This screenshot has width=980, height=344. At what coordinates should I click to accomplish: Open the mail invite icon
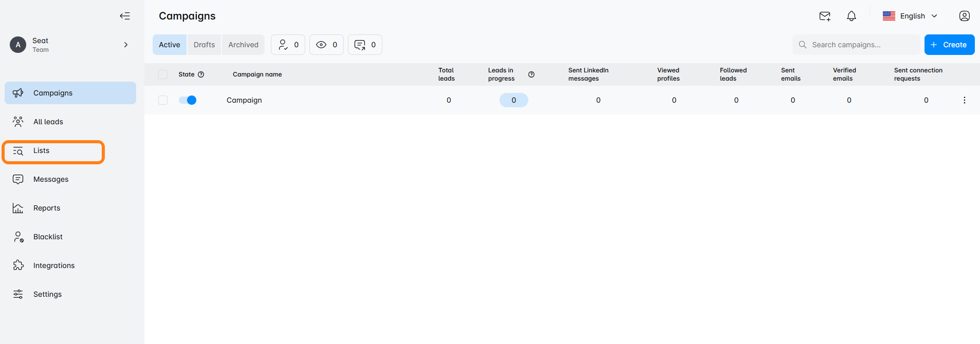[824, 16]
